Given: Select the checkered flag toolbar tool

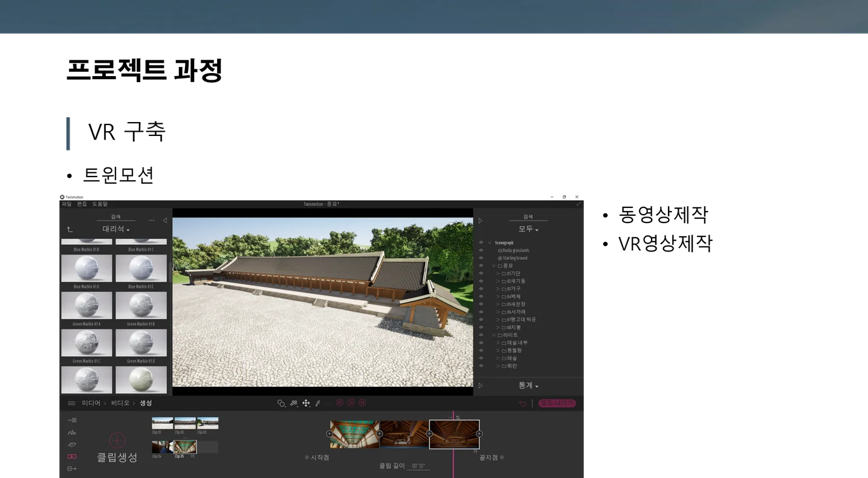Looking at the screenshot, I should [294, 403].
